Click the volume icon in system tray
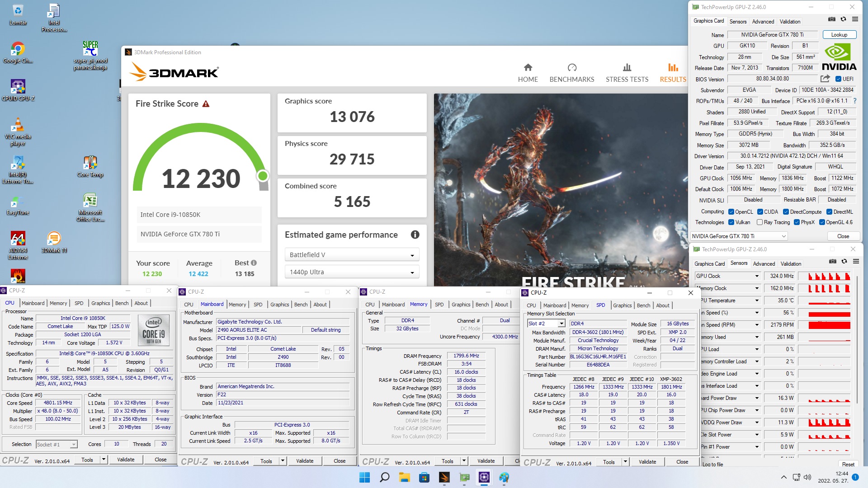Viewport: 868px width, 488px height. pos(807,477)
